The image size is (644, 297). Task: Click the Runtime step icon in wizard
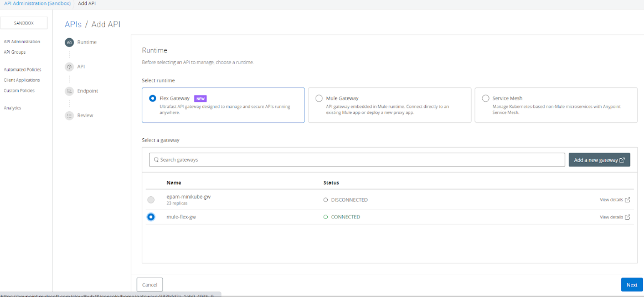pyautogui.click(x=69, y=43)
